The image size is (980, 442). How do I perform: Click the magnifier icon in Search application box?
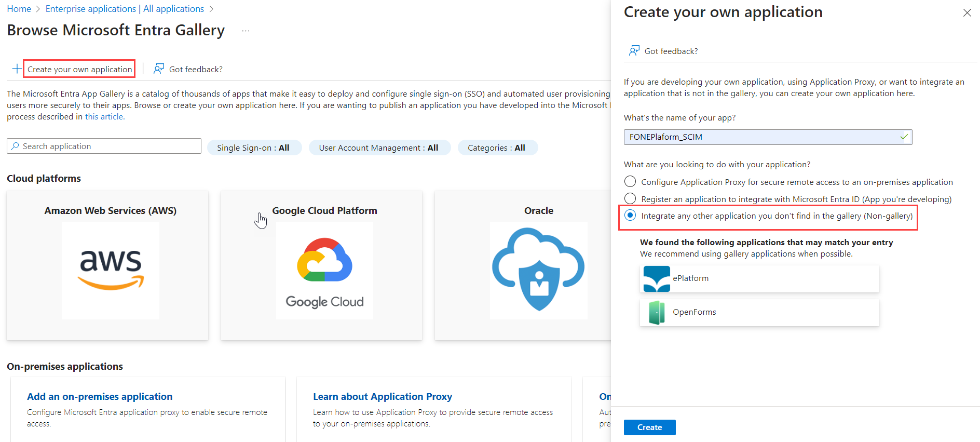tap(15, 146)
